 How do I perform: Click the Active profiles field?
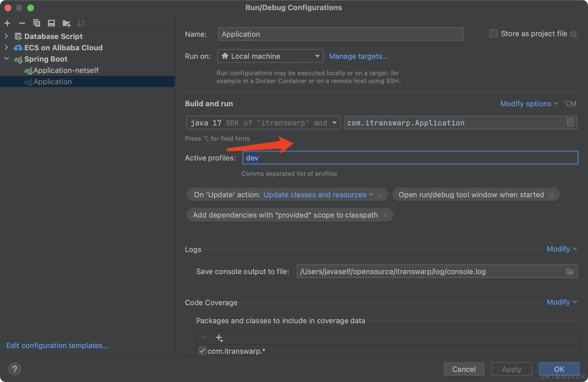pyautogui.click(x=410, y=158)
